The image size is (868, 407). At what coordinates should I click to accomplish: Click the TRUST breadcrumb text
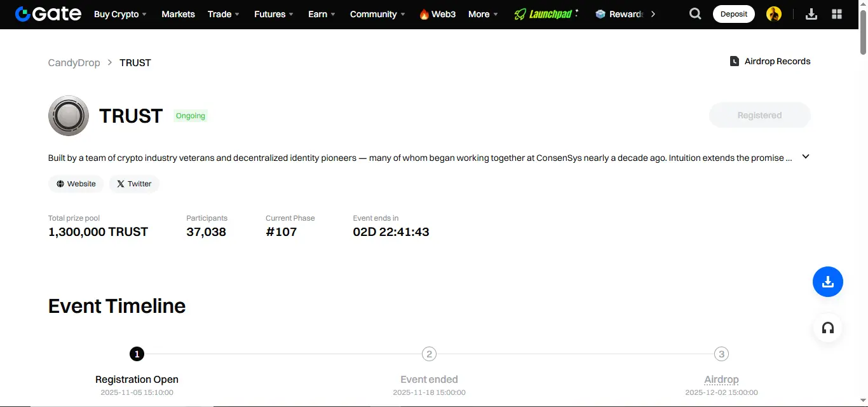pos(135,62)
